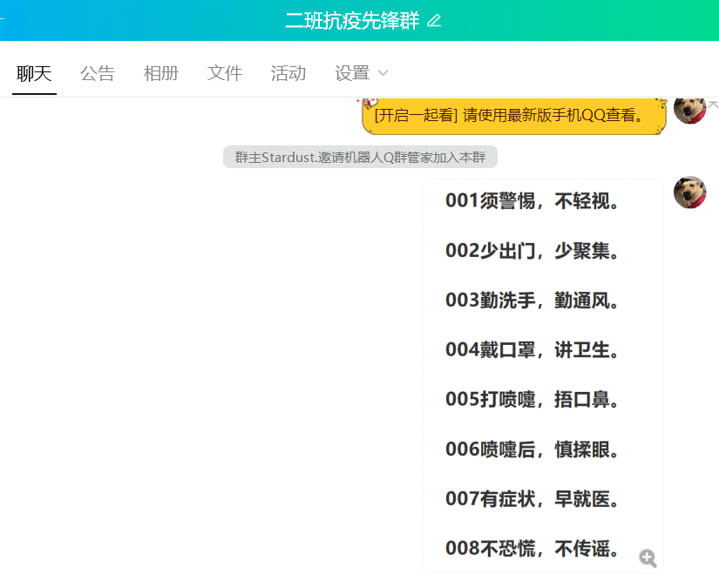Screen dimensions: 719x588
Task: Click the image line 001须警惕，不轻视
Action: click(x=535, y=201)
